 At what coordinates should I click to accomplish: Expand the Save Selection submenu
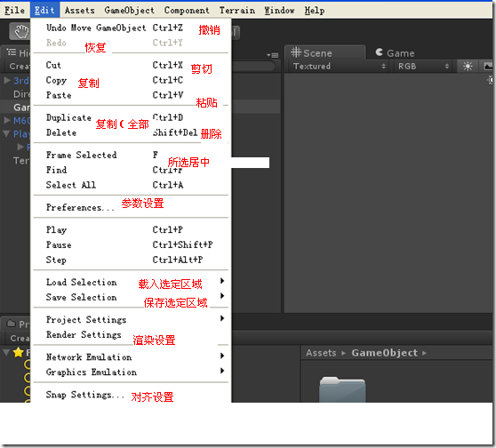pyautogui.click(x=131, y=297)
